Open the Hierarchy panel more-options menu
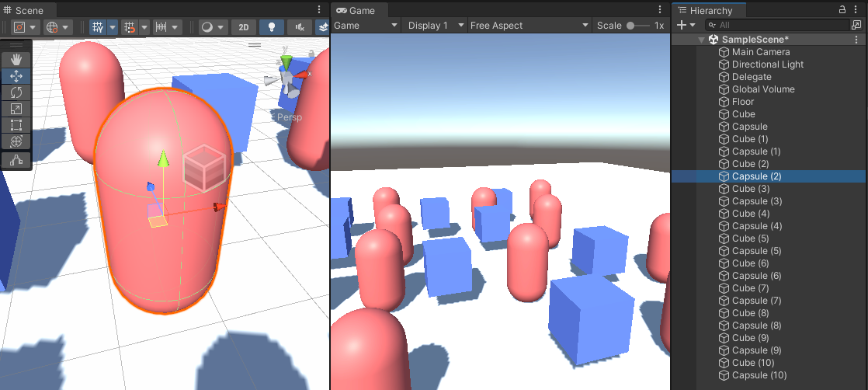Image resolution: width=868 pixels, height=390 pixels. coord(857,10)
